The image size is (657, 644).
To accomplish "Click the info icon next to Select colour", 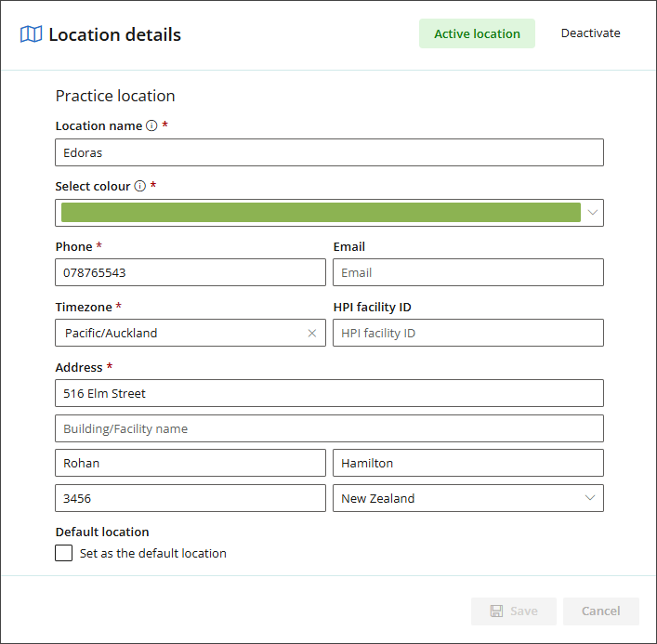I will click(x=140, y=186).
